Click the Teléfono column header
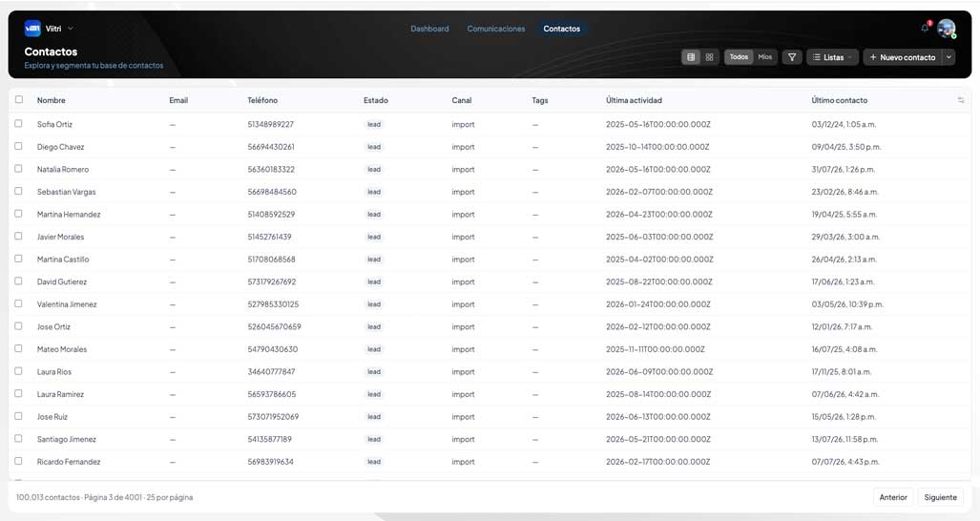The image size is (980, 521). coord(262,100)
